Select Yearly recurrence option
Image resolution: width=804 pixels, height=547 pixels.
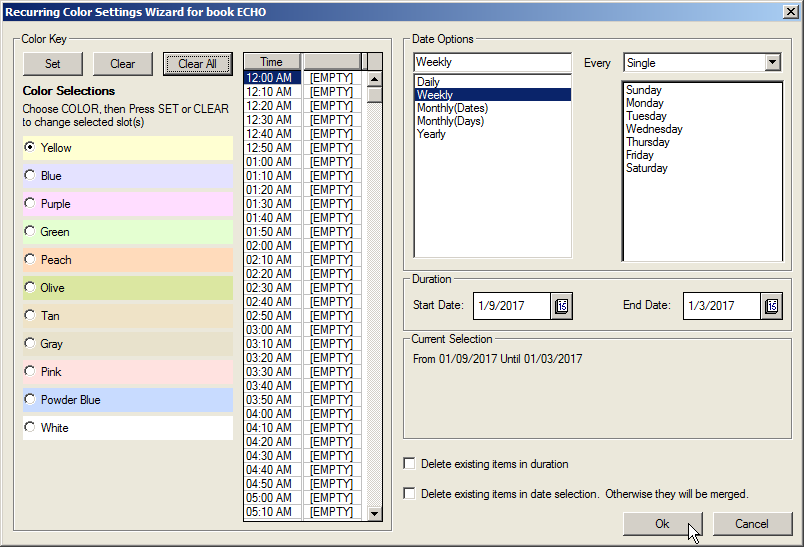point(431,134)
